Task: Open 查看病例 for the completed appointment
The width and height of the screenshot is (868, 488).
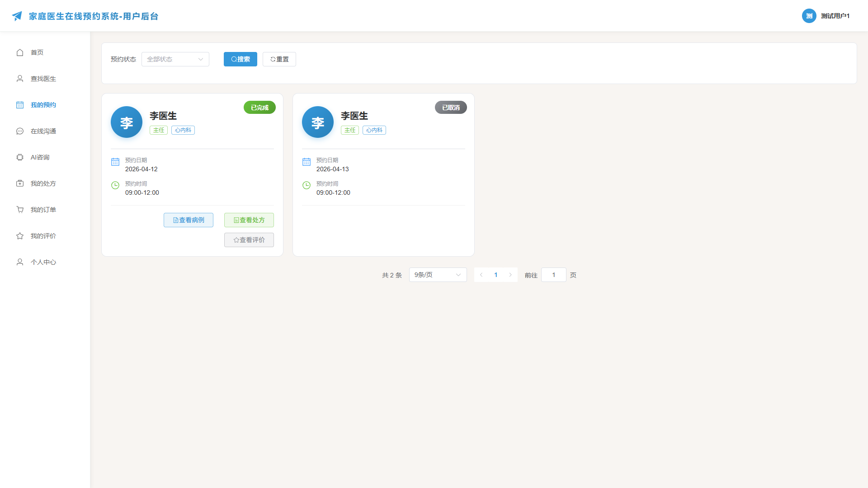Action: coord(189,220)
